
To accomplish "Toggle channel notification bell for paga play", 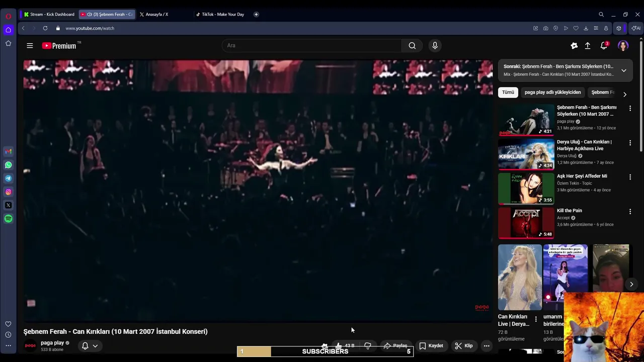I will pos(89,345).
